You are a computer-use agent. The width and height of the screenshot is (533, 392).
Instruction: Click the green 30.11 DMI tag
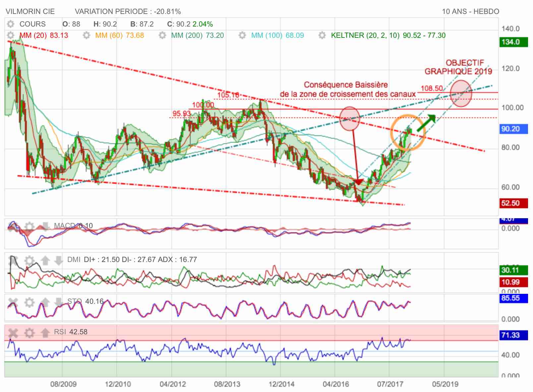[x=513, y=270]
